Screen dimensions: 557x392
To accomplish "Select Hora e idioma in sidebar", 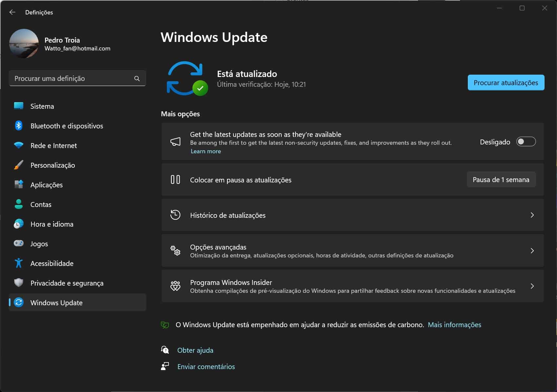I will [x=52, y=224].
